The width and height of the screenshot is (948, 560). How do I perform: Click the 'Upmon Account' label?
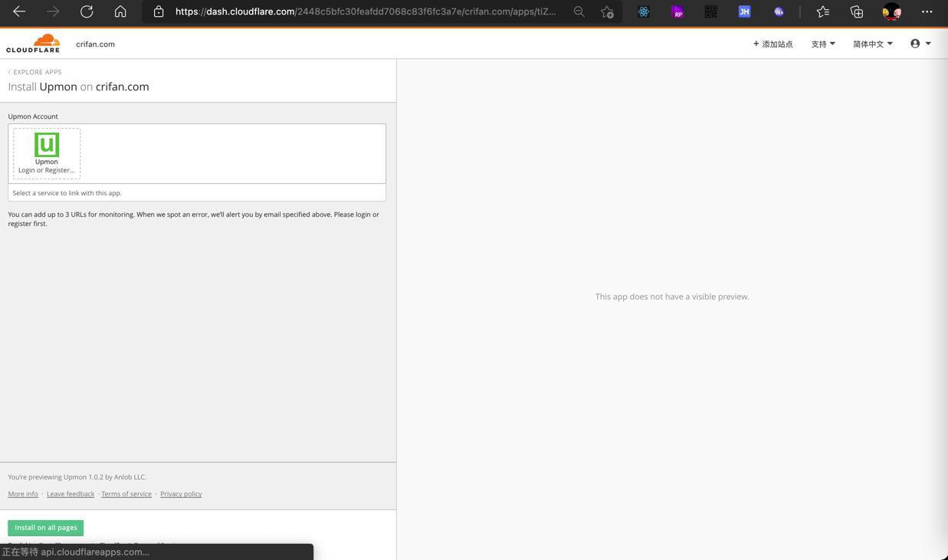(x=33, y=116)
